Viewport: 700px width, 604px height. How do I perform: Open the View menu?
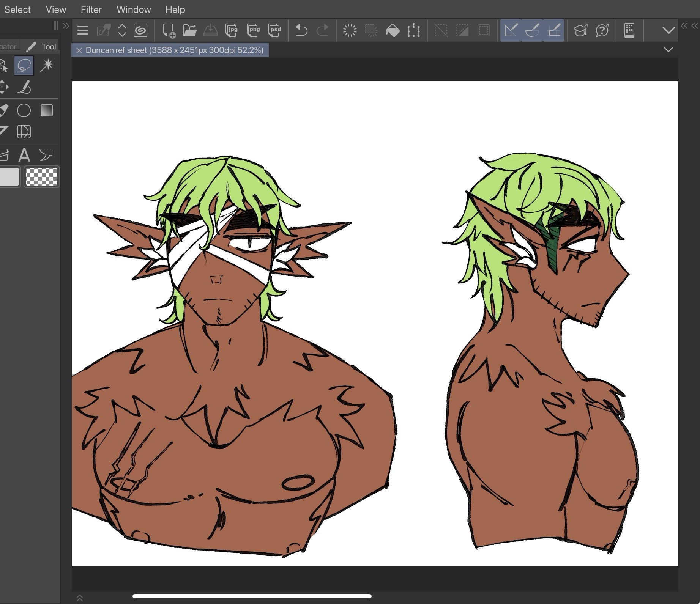[56, 9]
